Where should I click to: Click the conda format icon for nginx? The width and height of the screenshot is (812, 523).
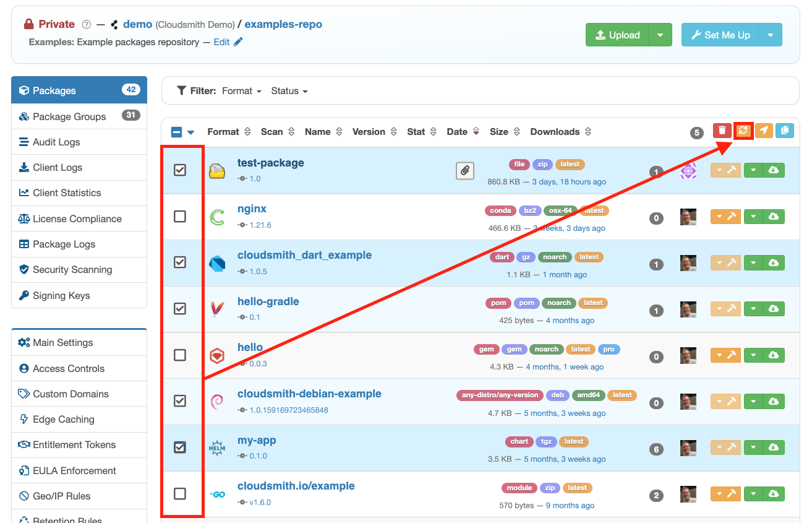pos(217,217)
